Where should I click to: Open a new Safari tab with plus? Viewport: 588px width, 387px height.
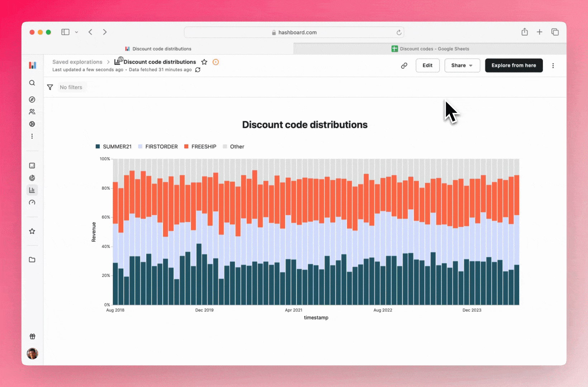coord(539,32)
